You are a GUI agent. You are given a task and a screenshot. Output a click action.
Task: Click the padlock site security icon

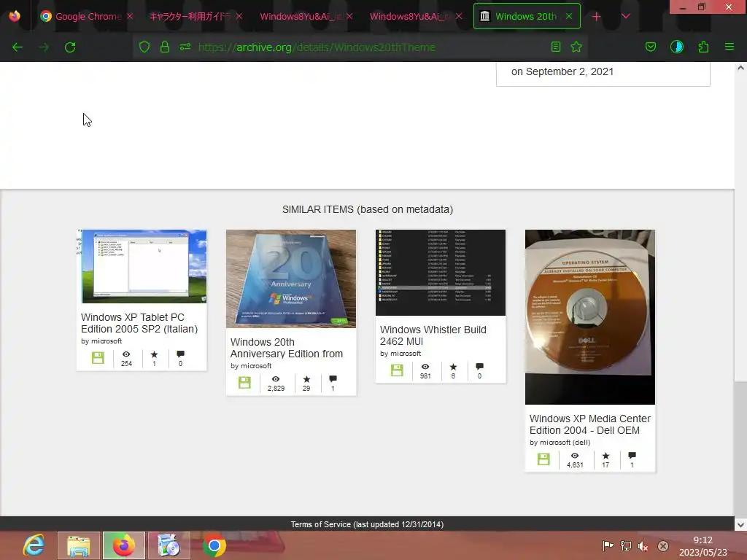pyautogui.click(x=165, y=47)
